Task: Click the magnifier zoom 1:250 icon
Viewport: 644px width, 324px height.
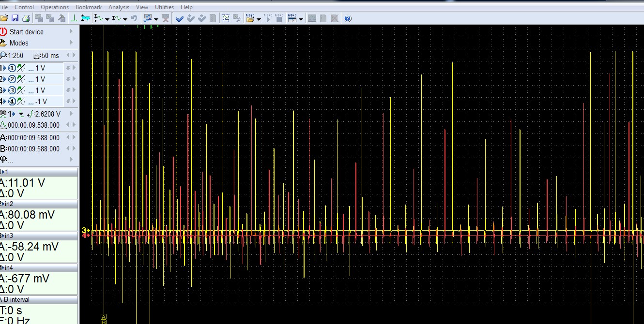Action: pyautogui.click(x=3, y=55)
